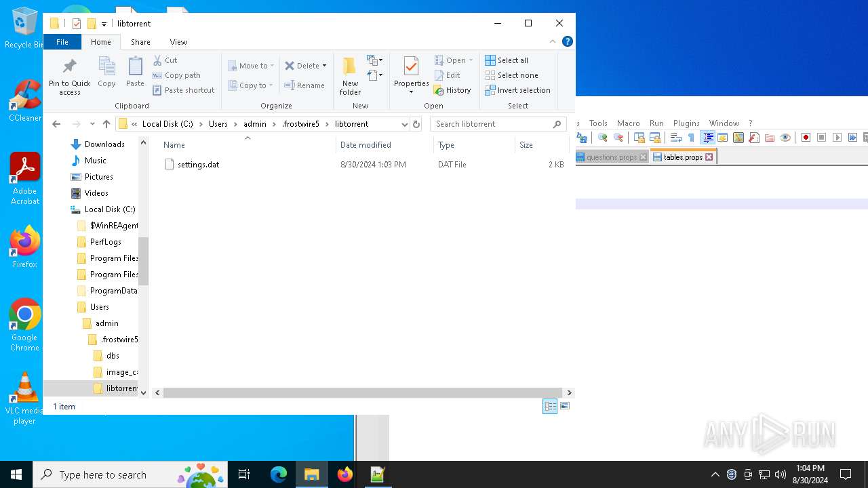Viewport: 868px width, 488px height.
Task: Click the Copy ribbon icon
Action: (x=106, y=73)
